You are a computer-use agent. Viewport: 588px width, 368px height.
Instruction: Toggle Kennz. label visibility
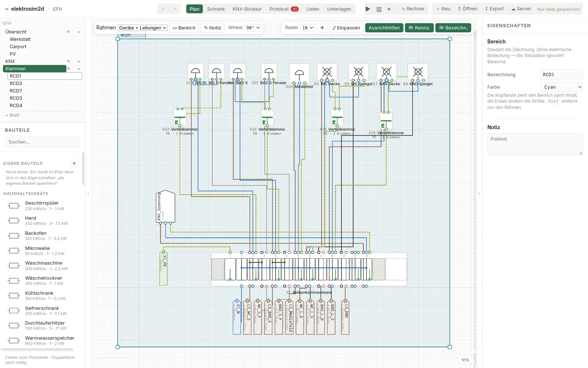419,28
